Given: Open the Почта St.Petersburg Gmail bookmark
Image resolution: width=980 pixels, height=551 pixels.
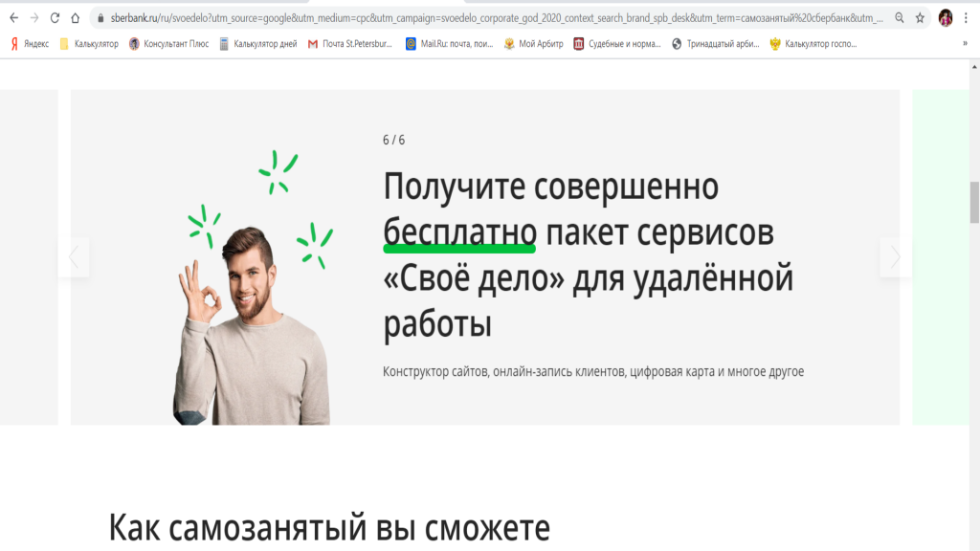Looking at the screenshot, I should (350, 43).
